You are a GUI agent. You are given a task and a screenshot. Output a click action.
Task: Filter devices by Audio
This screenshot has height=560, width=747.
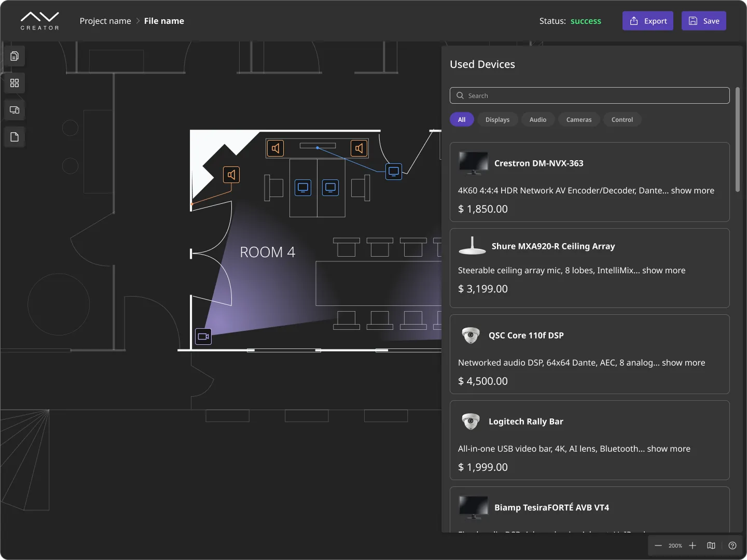(538, 120)
